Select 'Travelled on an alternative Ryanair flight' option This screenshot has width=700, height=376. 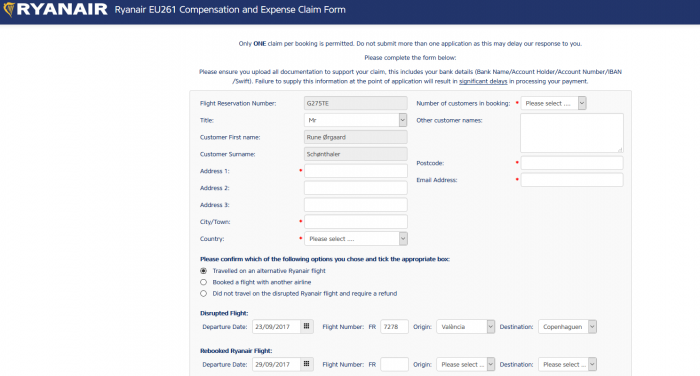coord(204,271)
